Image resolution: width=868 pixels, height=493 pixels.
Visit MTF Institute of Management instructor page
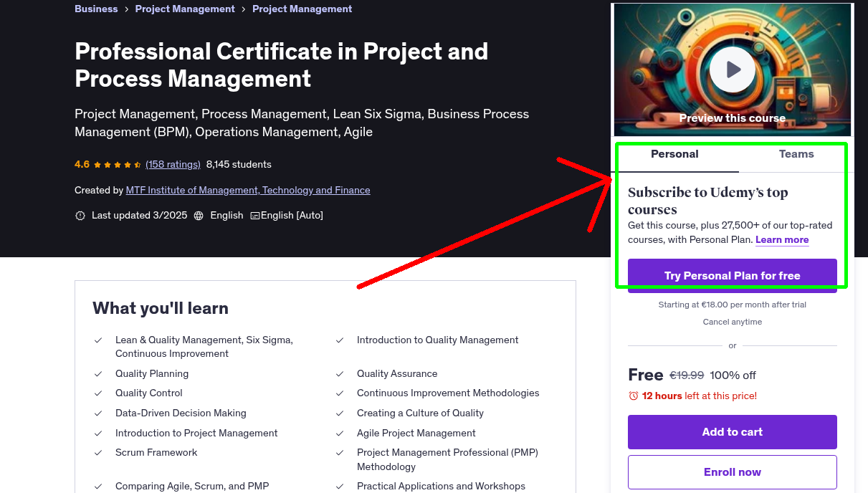coord(248,190)
